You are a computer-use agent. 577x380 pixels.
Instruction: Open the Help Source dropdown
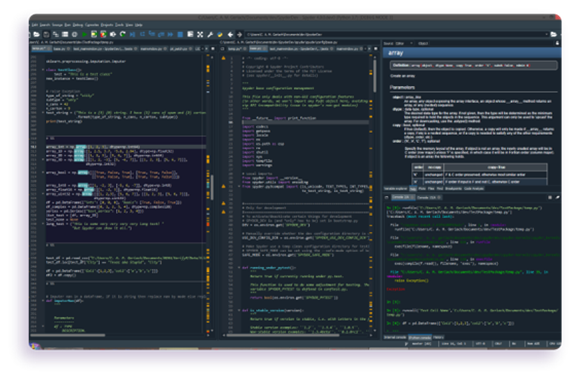tap(404, 43)
